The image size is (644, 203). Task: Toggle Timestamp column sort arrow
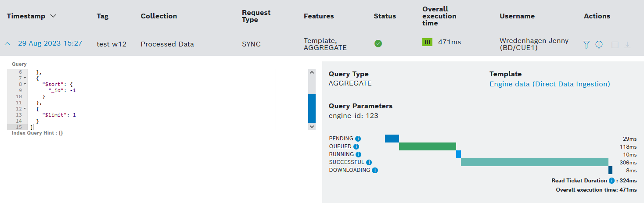pyautogui.click(x=53, y=16)
